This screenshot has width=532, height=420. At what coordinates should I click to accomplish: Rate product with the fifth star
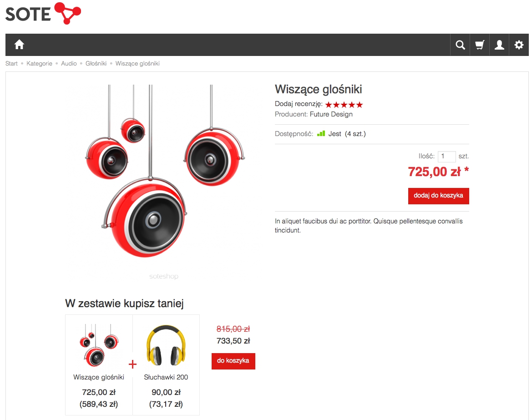point(360,105)
